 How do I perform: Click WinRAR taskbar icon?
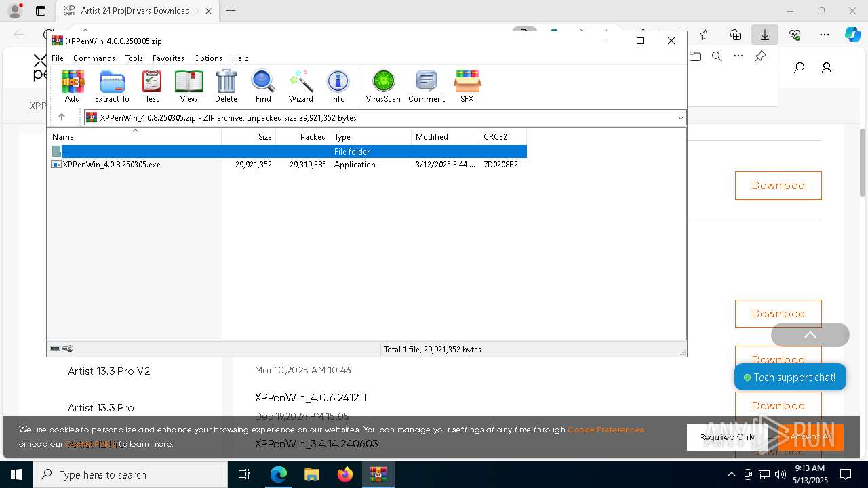[x=378, y=474]
